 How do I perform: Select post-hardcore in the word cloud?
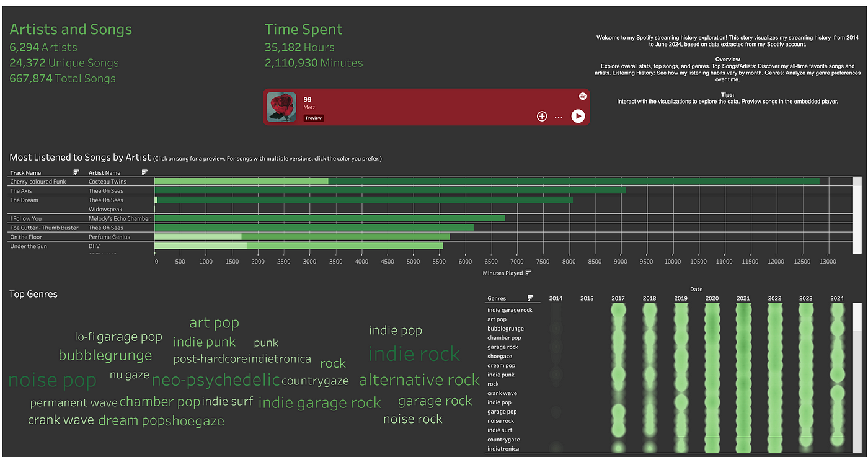(x=210, y=359)
